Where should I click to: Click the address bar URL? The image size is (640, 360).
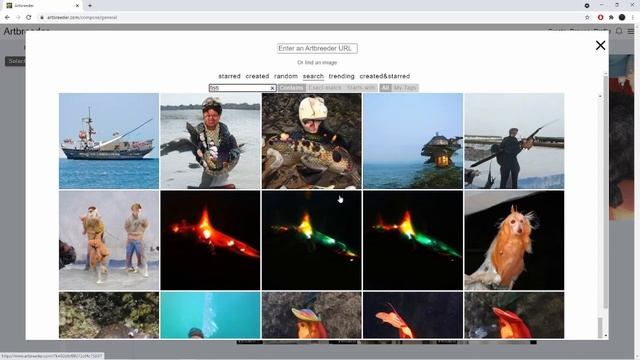82,18
